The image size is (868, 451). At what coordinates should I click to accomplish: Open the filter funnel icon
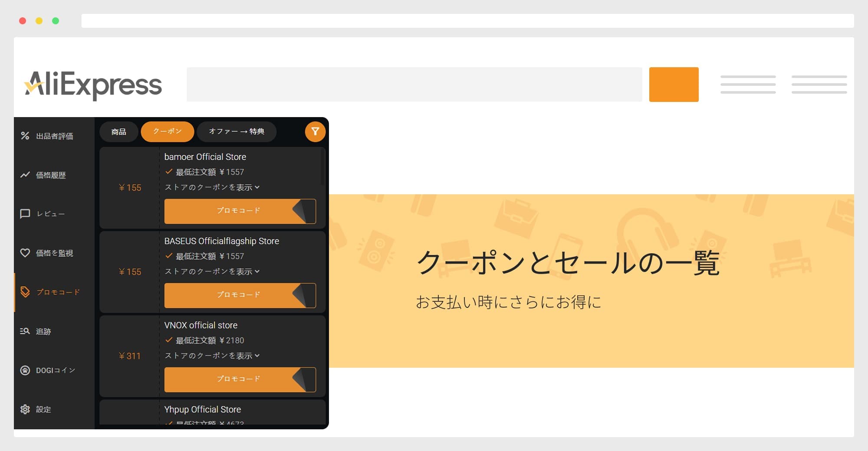pos(316,132)
